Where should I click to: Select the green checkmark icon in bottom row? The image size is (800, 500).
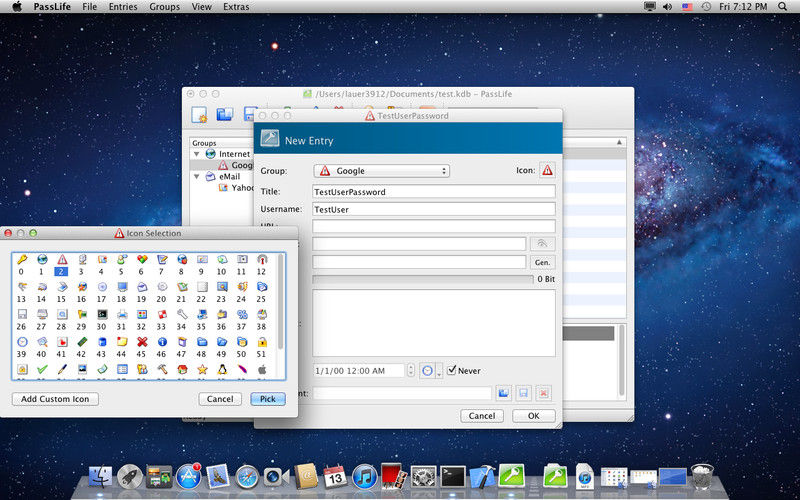click(x=42, y=369)
